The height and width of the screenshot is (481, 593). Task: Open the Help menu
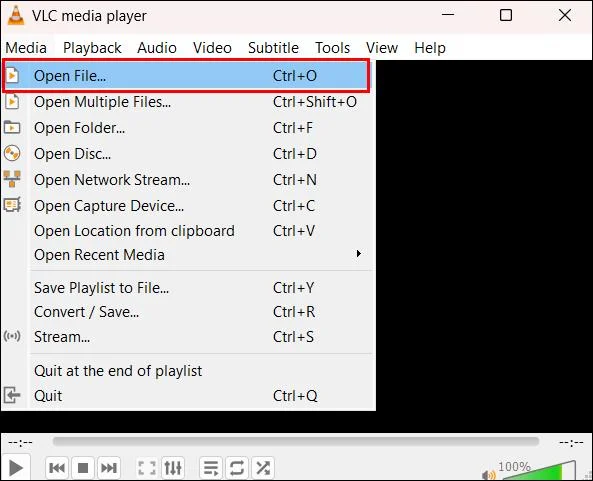(430, 48)
